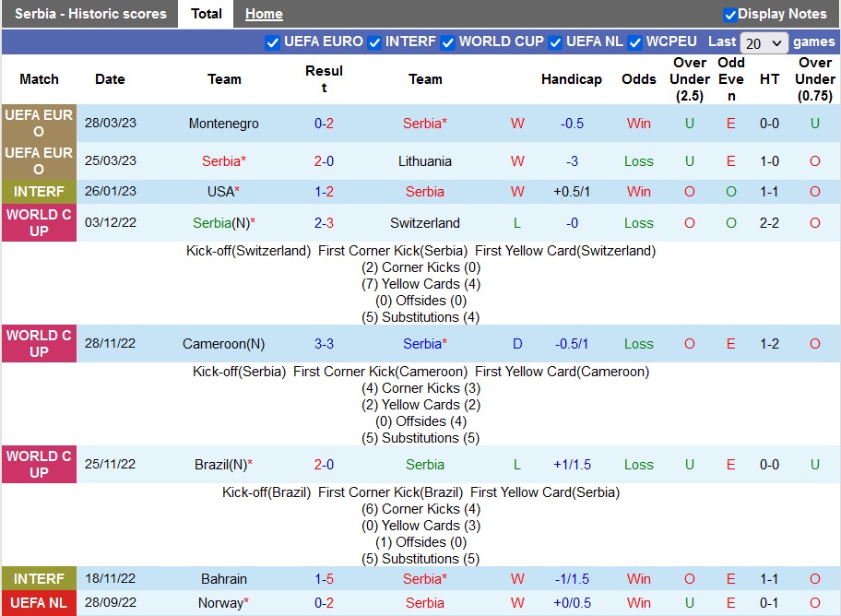
Task: Open the Last 20 games dropdown
Action: [x=764, y=43]
